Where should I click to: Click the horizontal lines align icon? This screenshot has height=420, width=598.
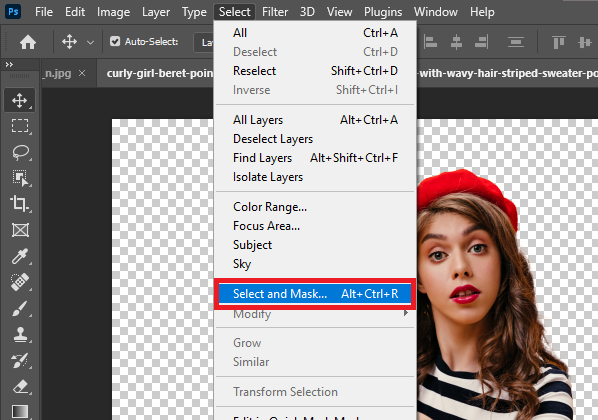[x=516, y=42]
